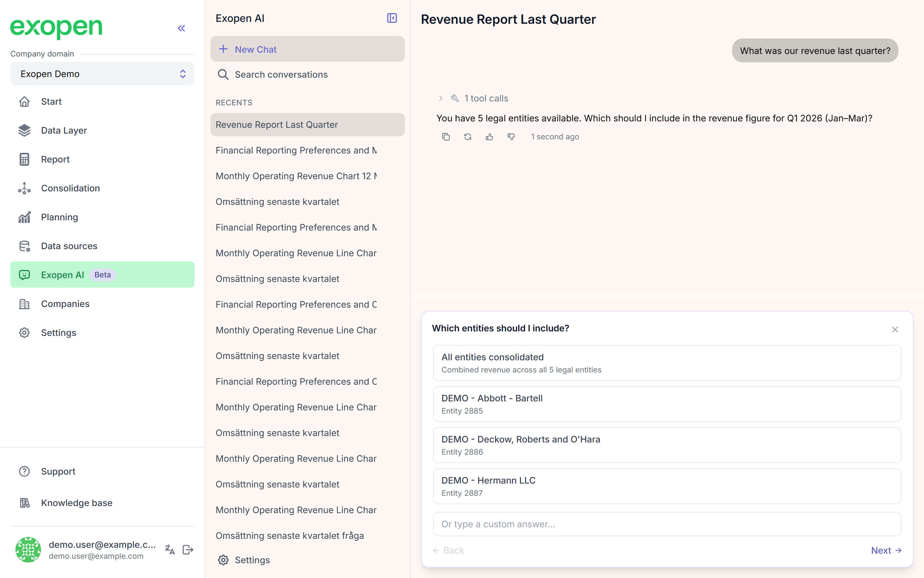
Task: Log out using the sign-out icon
Action: [x=188, y=550]
